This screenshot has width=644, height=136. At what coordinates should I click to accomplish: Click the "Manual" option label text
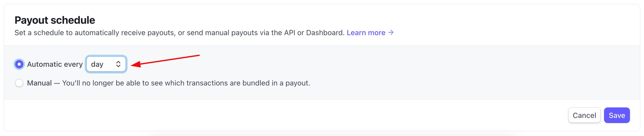[x=39, y=83]
